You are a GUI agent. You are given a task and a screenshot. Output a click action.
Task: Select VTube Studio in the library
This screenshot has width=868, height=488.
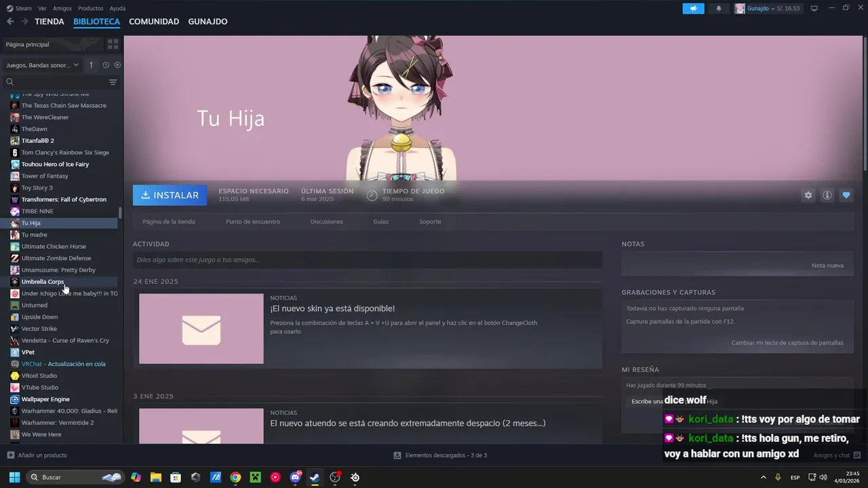click(40, 388)
